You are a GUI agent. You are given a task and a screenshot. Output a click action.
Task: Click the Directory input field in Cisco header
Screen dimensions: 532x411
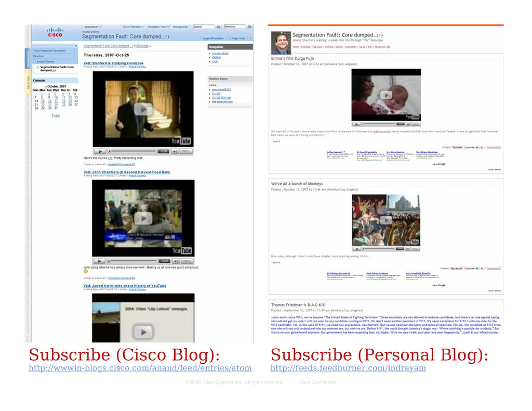click(234, 26)
